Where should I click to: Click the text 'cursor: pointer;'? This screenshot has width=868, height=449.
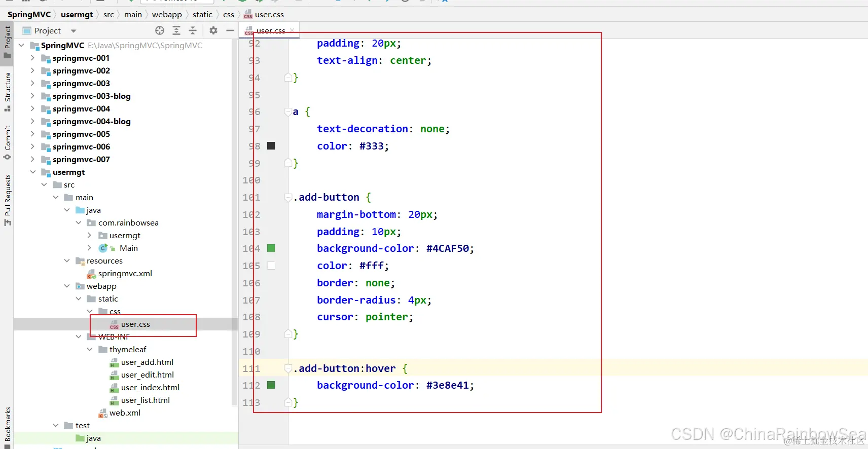(365, 317)
